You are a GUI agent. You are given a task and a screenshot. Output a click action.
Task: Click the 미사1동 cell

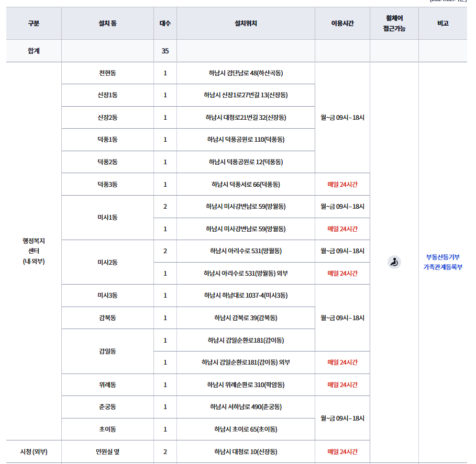(x=107, y=217)
